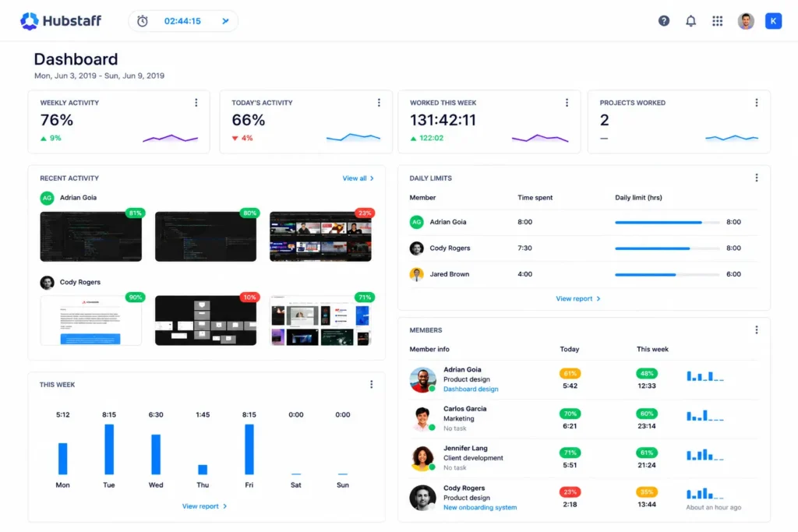798x532 pixels.
Task: Open Today's Activity card options menu
Action: pos(379,103)
